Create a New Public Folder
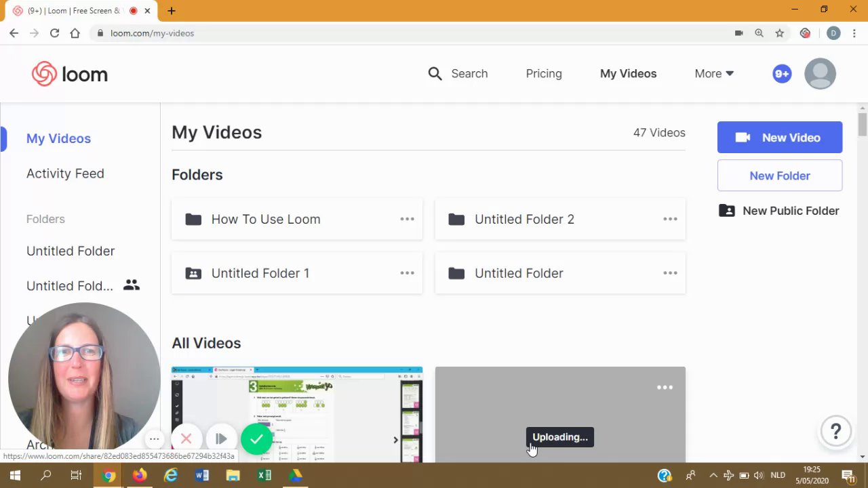Image resolution: width=868 pixels, height=488 pixels. (x=780, y=211)
